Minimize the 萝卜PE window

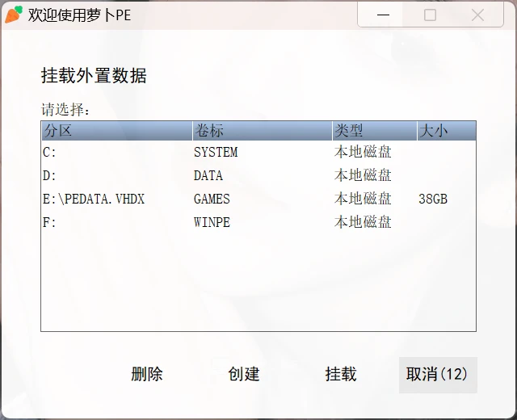(383, 15)
